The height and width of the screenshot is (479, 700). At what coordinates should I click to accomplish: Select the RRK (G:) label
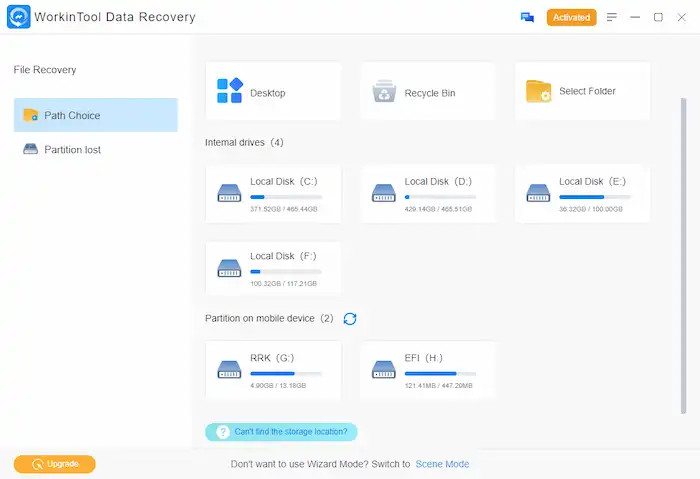[x=272, y=358]
